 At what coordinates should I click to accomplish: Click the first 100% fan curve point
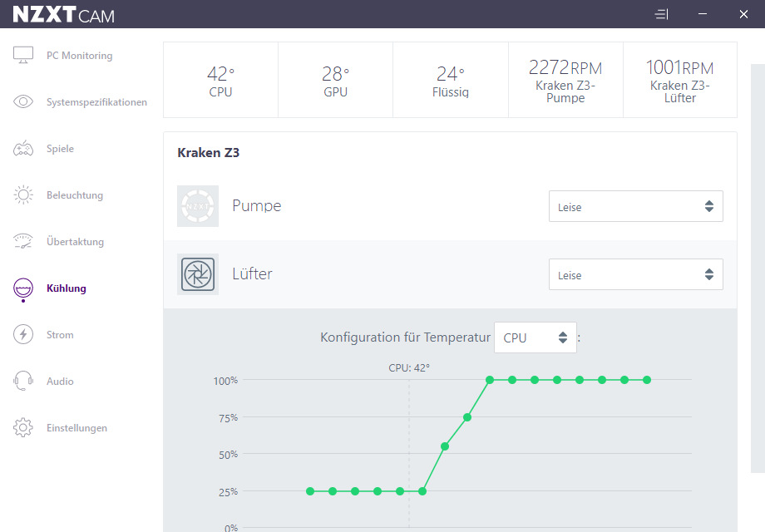click(x=490, y=380)
